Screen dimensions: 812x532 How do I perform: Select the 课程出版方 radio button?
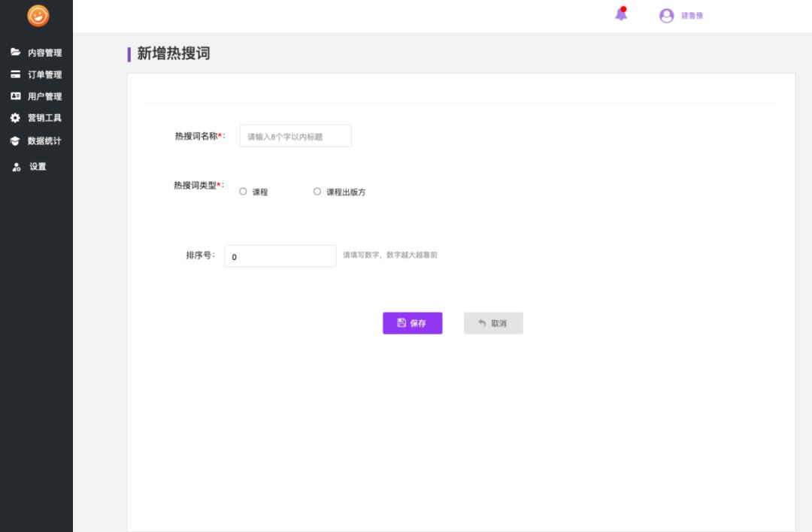pyautogui.click(x=317, y=192)
